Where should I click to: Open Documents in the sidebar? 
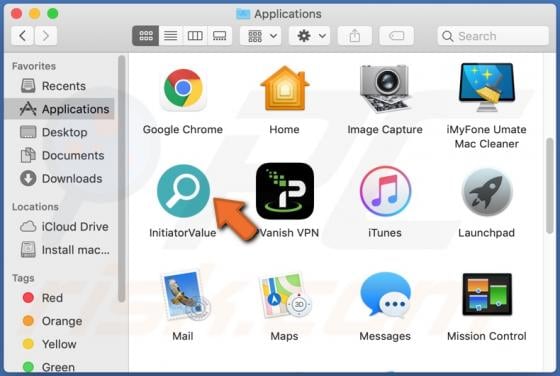(60, 155)
